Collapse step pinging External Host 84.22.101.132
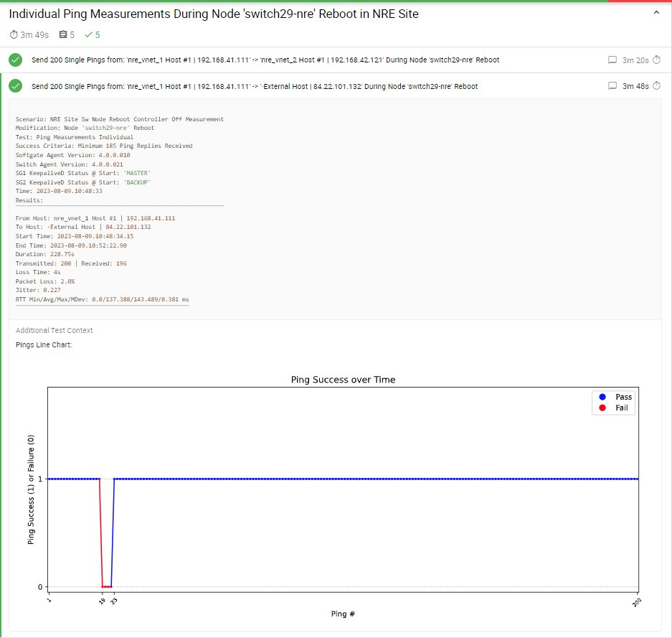The image size is (672, 638). 255,86
